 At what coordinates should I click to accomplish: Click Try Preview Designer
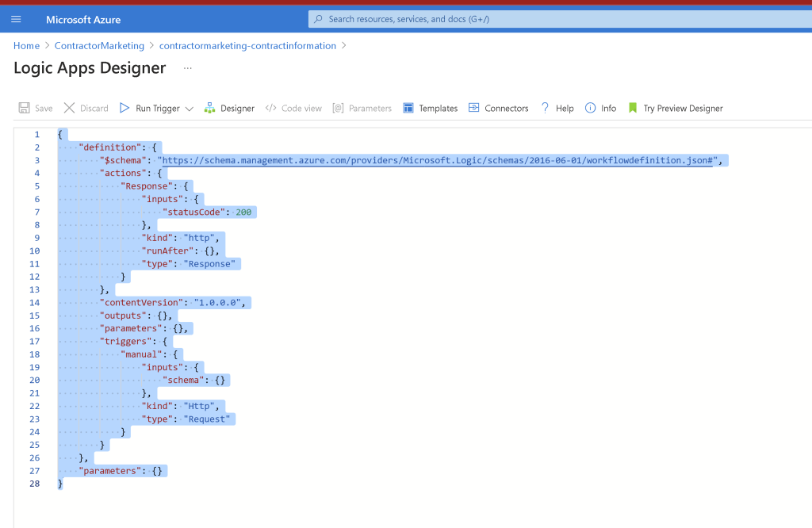(x=683, y=108)
